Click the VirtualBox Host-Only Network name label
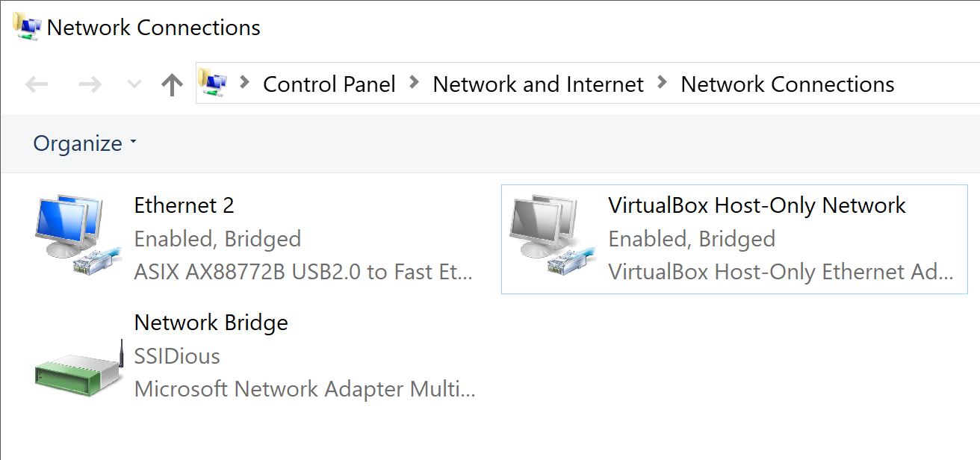Viewport: 980px width, 460px height. (757, 205)
